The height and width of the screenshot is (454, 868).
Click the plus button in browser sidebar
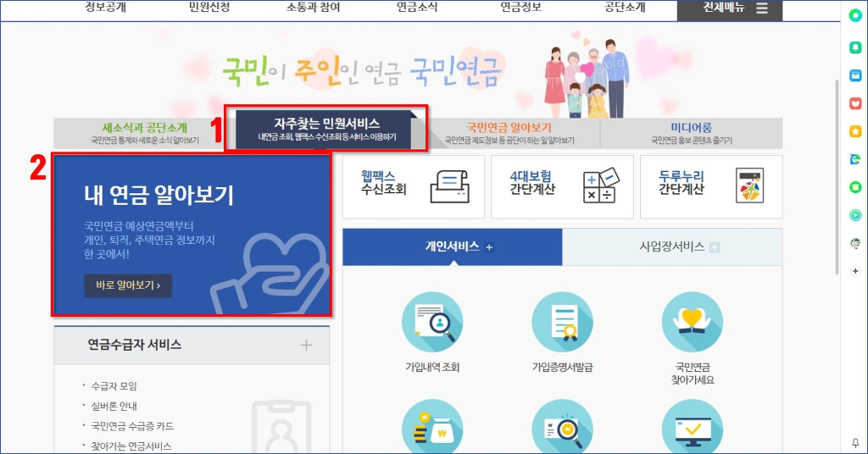(x=855, y=271)
